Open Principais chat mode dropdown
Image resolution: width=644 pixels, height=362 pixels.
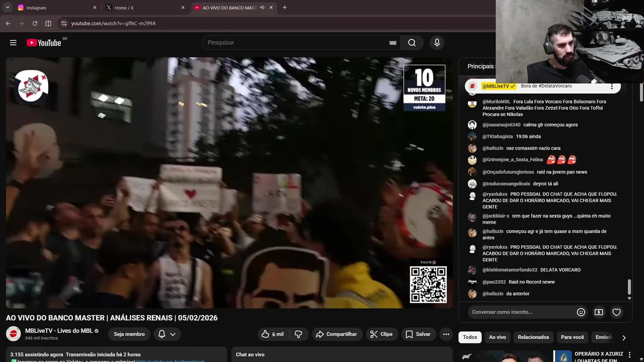tap(480, 66)
